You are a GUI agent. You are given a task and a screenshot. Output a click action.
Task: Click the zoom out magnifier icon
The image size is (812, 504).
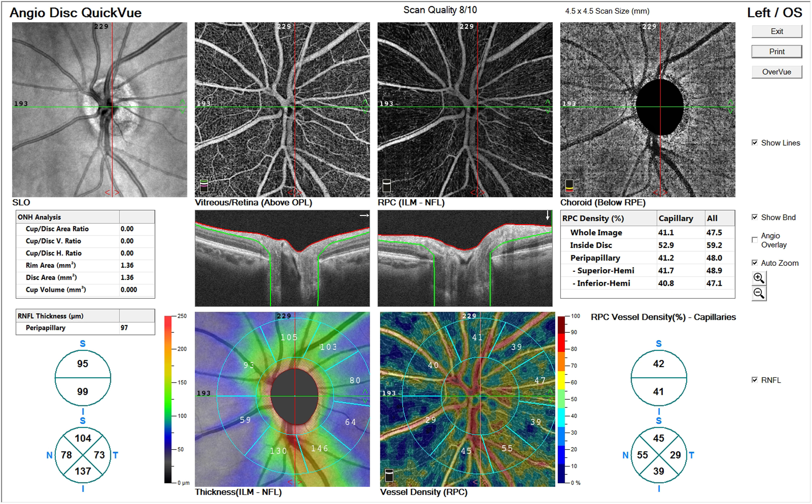click(x=759, y=294)
